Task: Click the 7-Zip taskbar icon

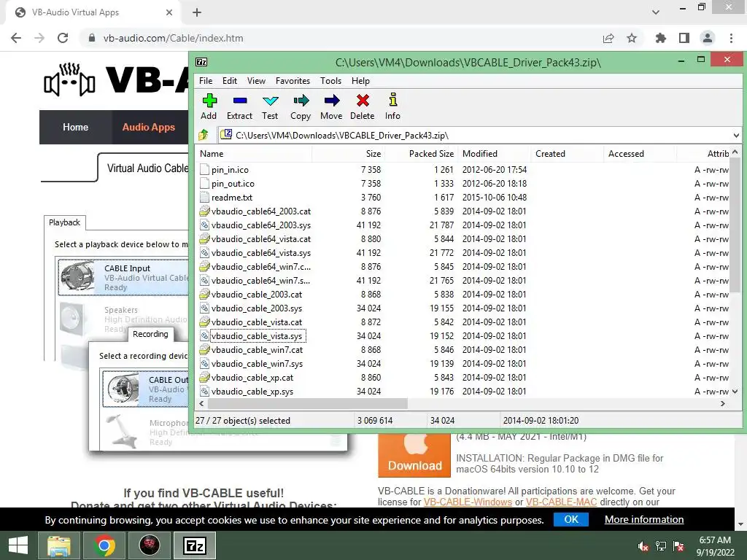Action: tap(194, 545)
